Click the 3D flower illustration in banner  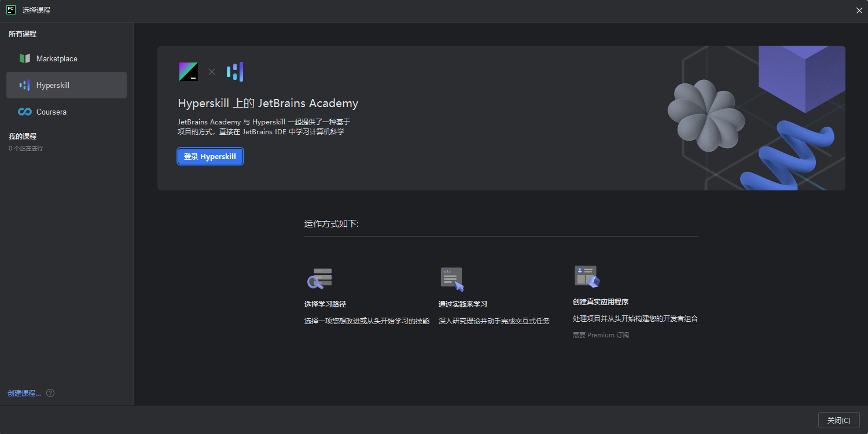(x=705, y=115)
